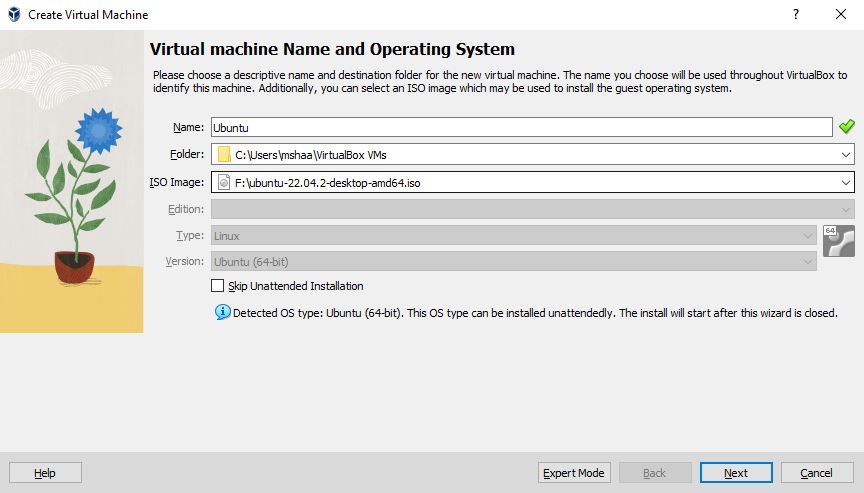The width and height of the screenshot is (864, 493).
Task: Expand the Version dropdown showing Ubuntu (64-bit)
Action: click(808, 262)
